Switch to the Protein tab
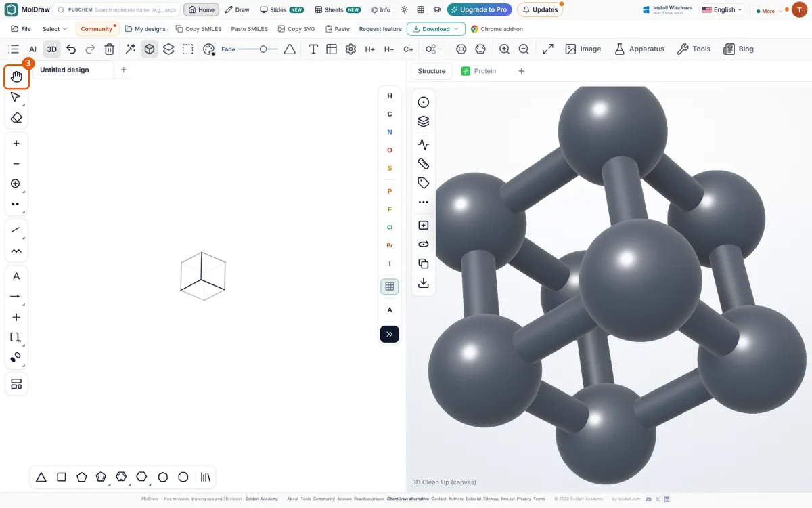Screen dimensions: 812x508 [479, 71]
